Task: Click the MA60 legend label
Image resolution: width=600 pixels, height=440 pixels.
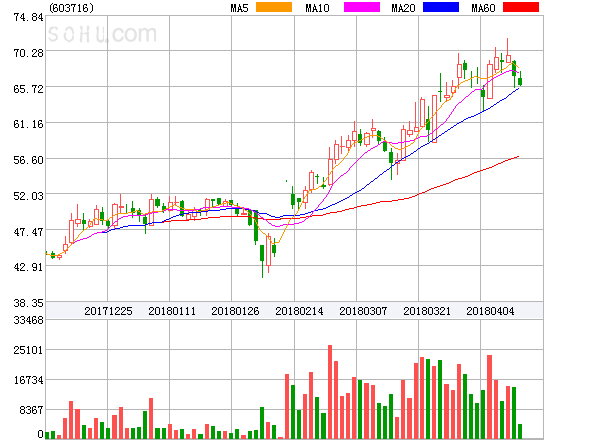Action: point(483,8)
